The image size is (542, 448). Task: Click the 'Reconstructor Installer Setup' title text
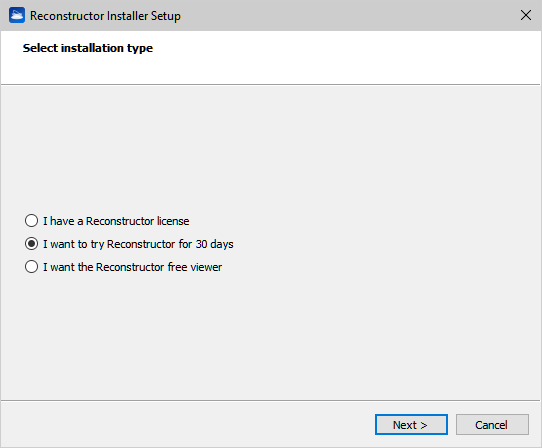[105, 16]
